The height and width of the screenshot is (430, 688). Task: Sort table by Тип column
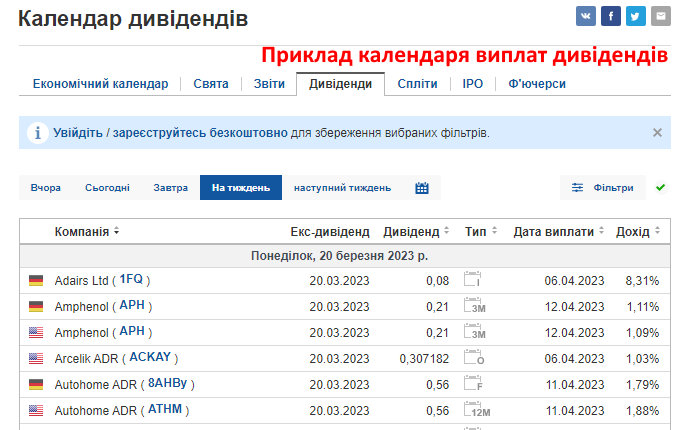[x=481, y=231]
